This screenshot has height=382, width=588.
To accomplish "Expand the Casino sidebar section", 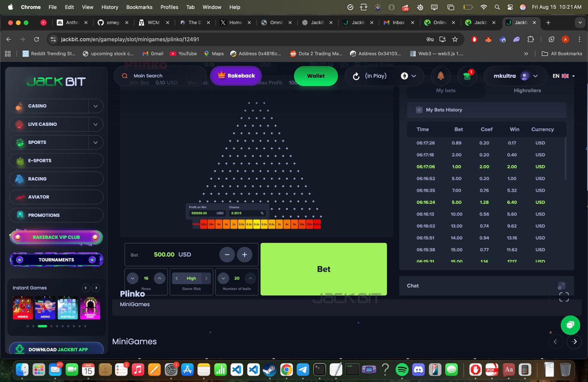I will 95,106.
